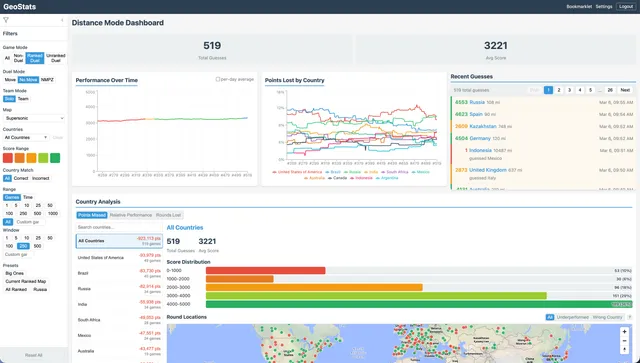Click the Clear countries button
This screenshot has width=640, height=363.
click(58, 138)
